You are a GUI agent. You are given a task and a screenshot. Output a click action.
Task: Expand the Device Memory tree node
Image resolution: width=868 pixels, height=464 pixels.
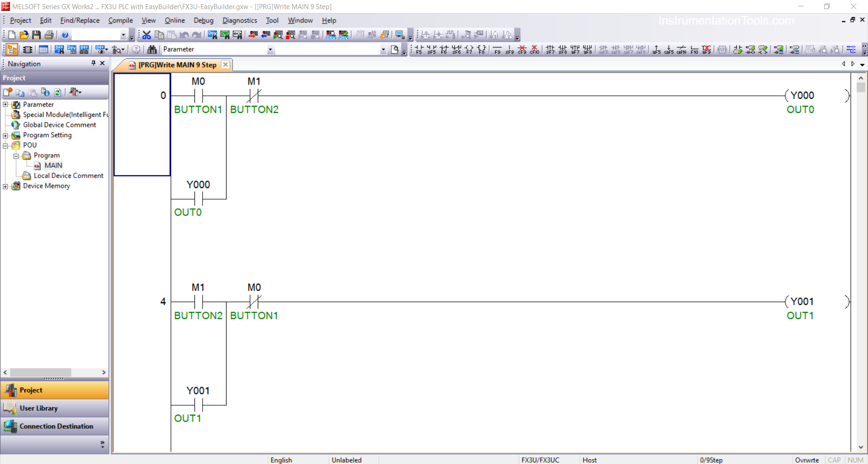5,186
